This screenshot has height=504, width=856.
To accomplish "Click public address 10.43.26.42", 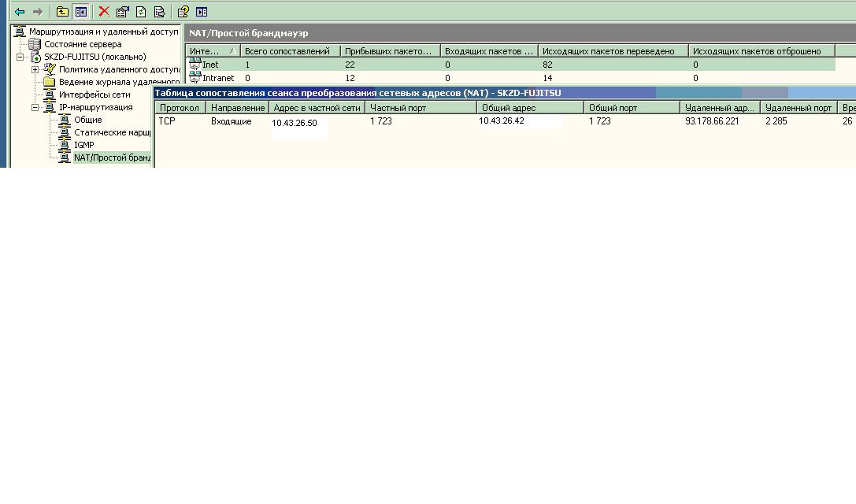I will (x=501, y=120).
